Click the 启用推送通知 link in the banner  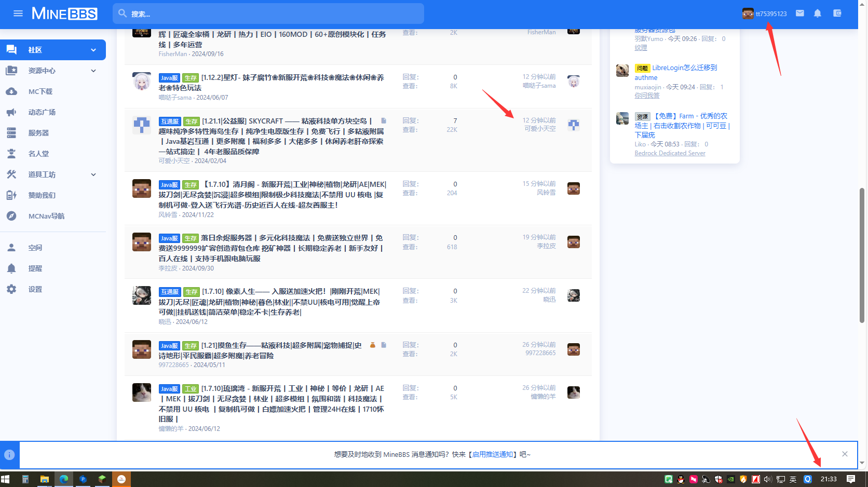(492, 454)
